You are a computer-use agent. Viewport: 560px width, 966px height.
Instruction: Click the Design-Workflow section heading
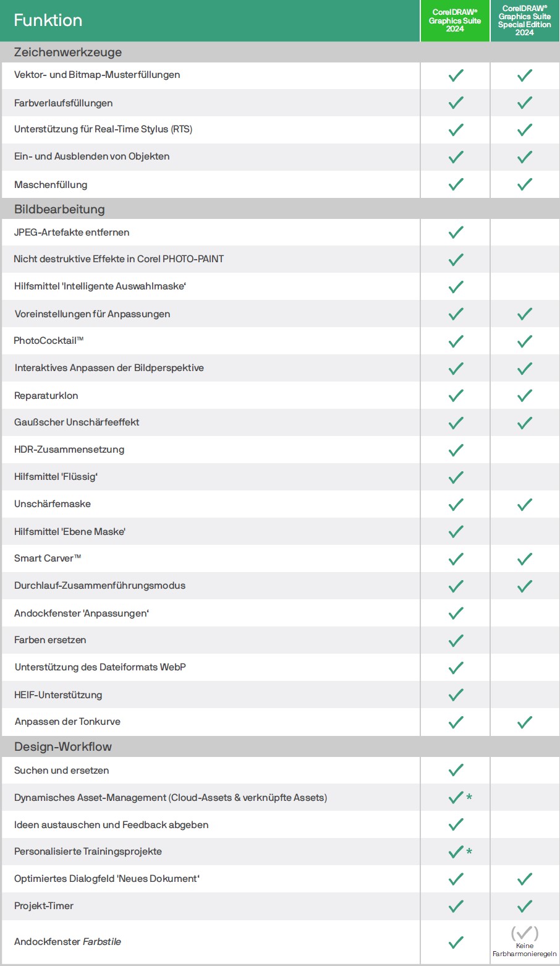[x=63, y=746]
